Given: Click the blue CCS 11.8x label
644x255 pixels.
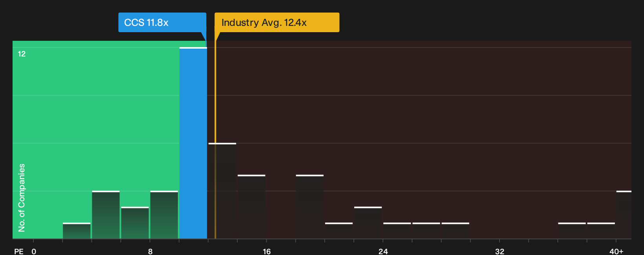Looking at the screenshot, I should click(x=162, y=22).
